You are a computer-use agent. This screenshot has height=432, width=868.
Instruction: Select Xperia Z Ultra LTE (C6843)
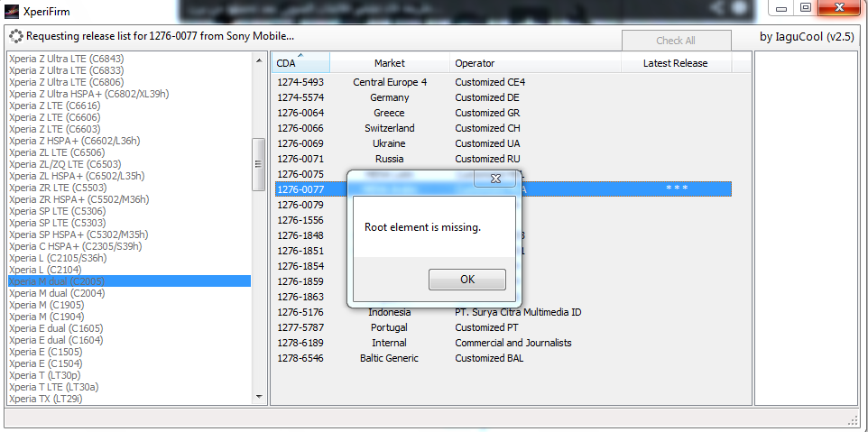pyautogui.click(x=130, y=59)
